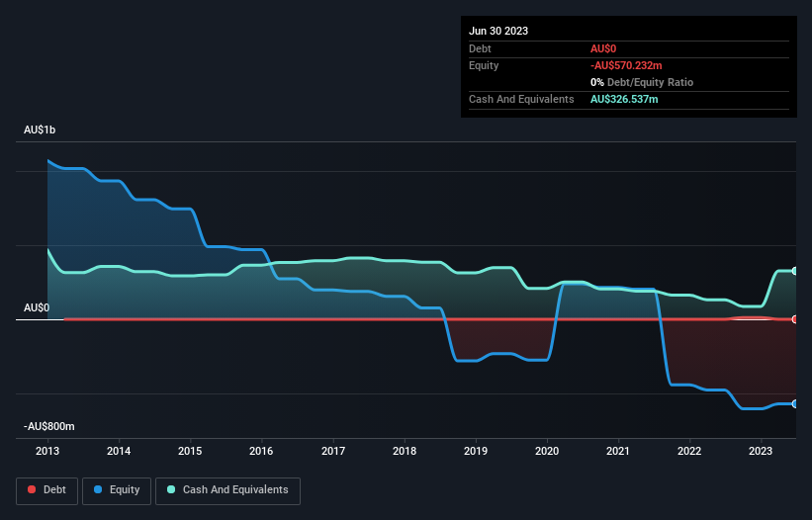The height and width of the screenshot is (520, 812).
Task: Click the AU$1b y-axis label
Action: (x=40, y=130)
